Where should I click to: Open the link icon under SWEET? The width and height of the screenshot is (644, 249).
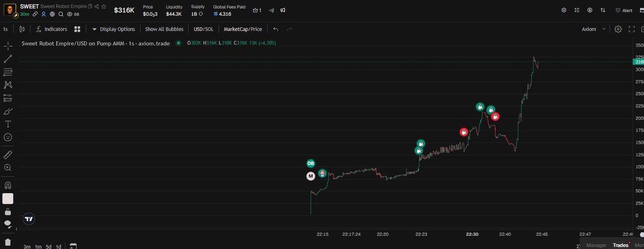click(x=34, y=14)
